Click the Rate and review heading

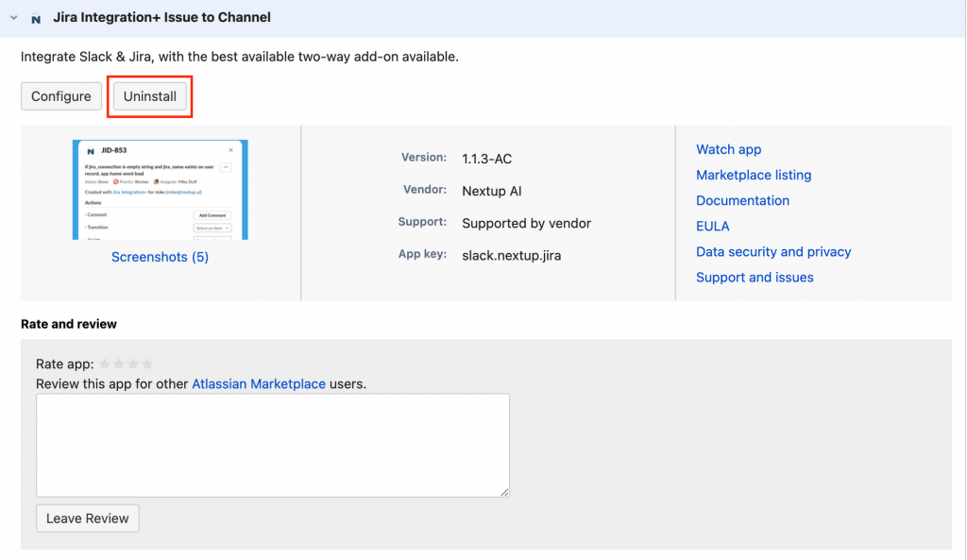68,324
